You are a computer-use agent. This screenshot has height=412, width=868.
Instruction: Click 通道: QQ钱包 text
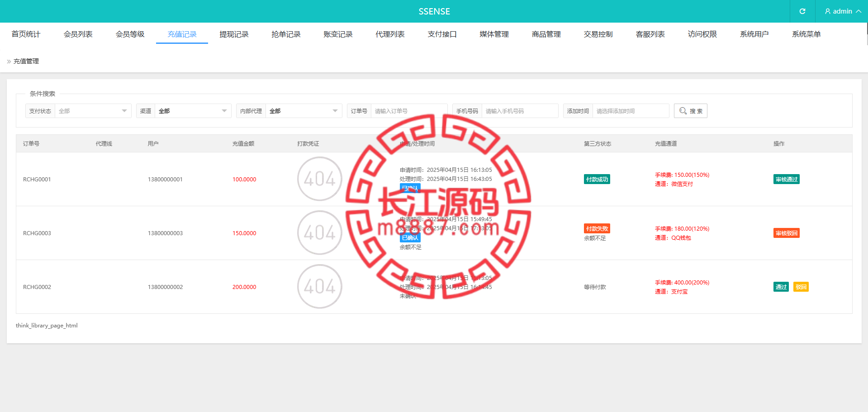pos(673,238)
